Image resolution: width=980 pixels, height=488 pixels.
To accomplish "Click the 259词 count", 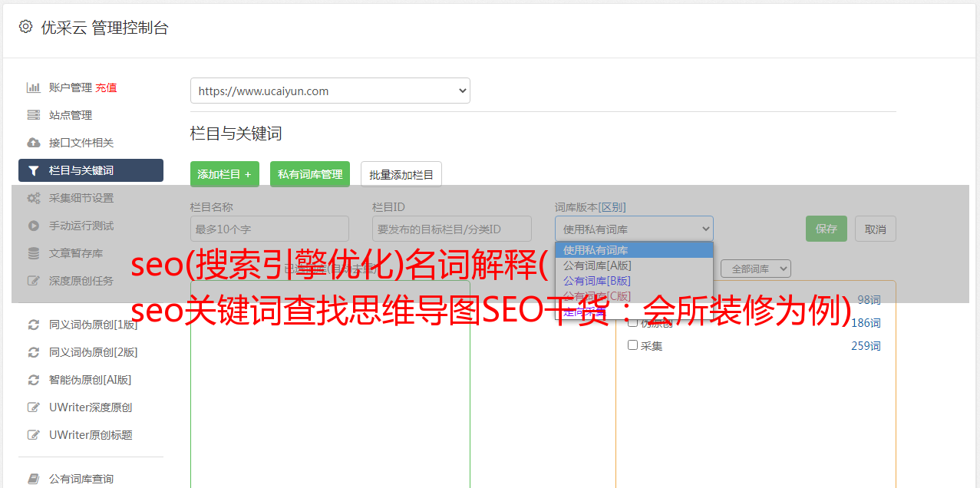I will (x=866, y=346).
